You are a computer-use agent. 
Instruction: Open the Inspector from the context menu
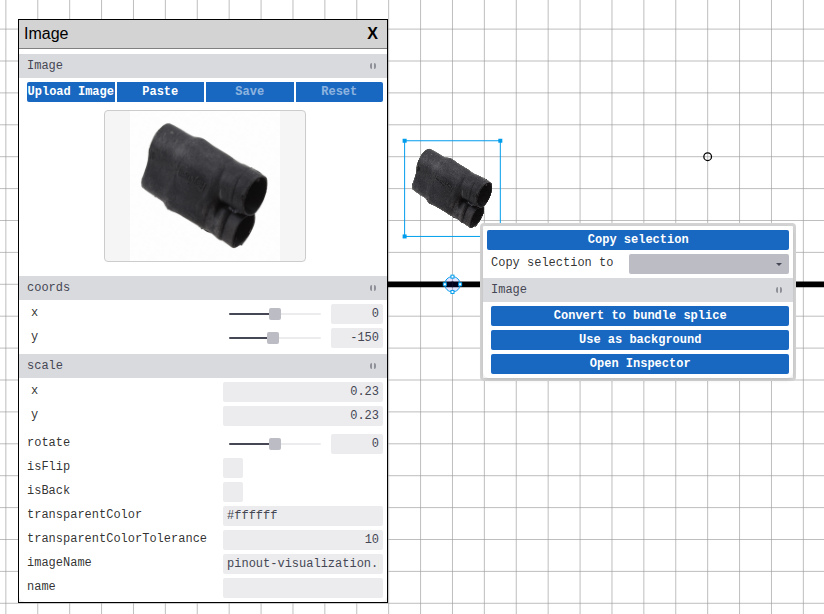tap(639, 363)
